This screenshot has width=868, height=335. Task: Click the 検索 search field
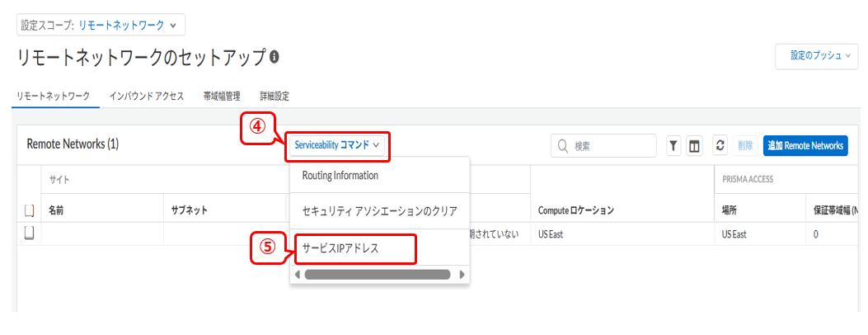click(603, 146)
